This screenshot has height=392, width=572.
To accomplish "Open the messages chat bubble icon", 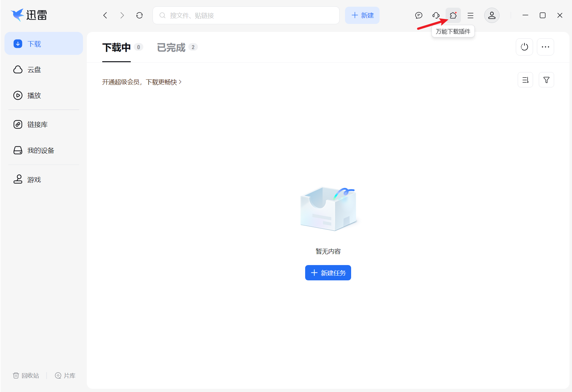I will [419, 15].
